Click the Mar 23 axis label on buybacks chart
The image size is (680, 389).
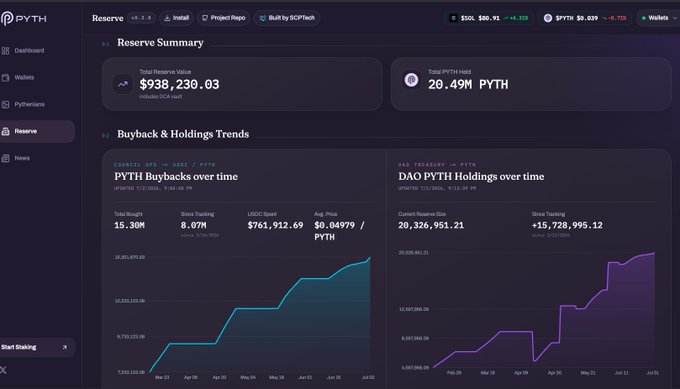pos(162,377)
